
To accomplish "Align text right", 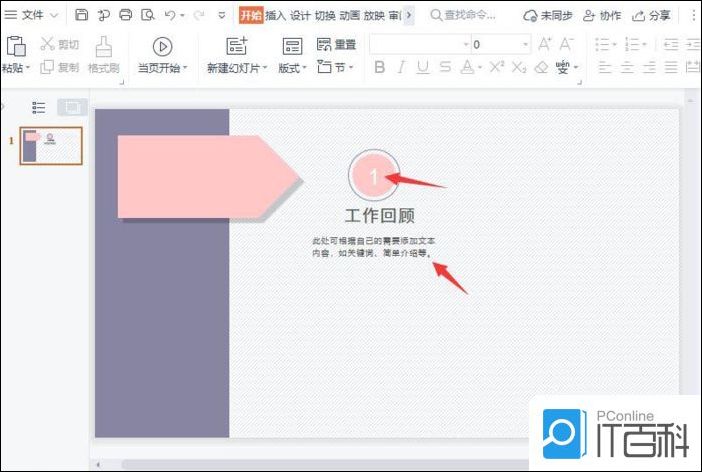I will 649,68.
